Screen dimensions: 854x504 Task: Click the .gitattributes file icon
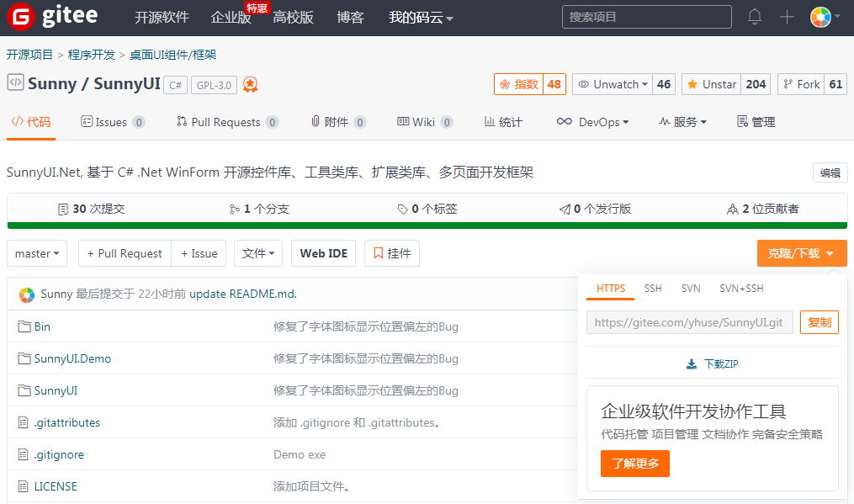point(23,422)
